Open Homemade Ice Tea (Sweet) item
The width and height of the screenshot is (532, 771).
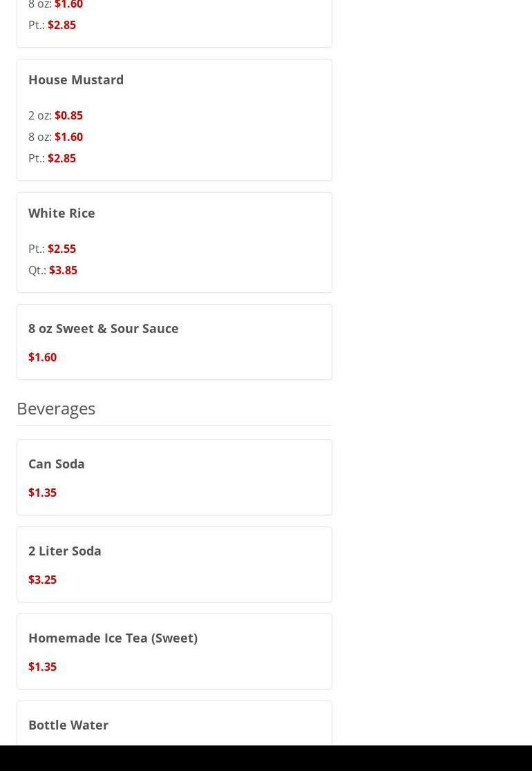point(113,638)
